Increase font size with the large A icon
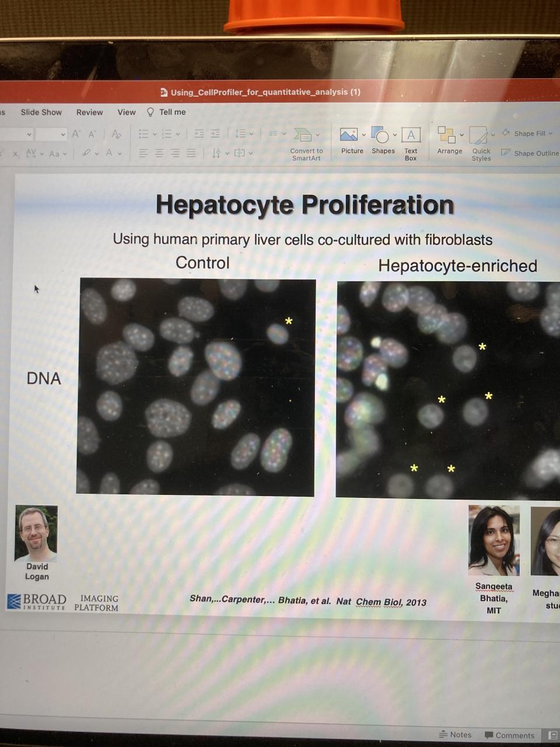 [76, 134]
